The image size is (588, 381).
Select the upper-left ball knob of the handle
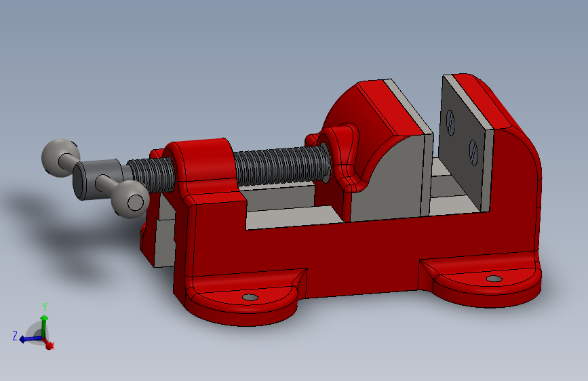pyautogui.click(x=60, y=158)
